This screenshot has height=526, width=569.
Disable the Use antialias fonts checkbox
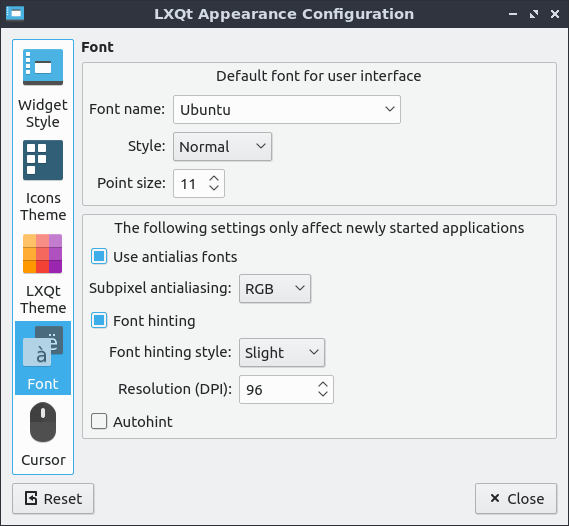click(99, 256)
